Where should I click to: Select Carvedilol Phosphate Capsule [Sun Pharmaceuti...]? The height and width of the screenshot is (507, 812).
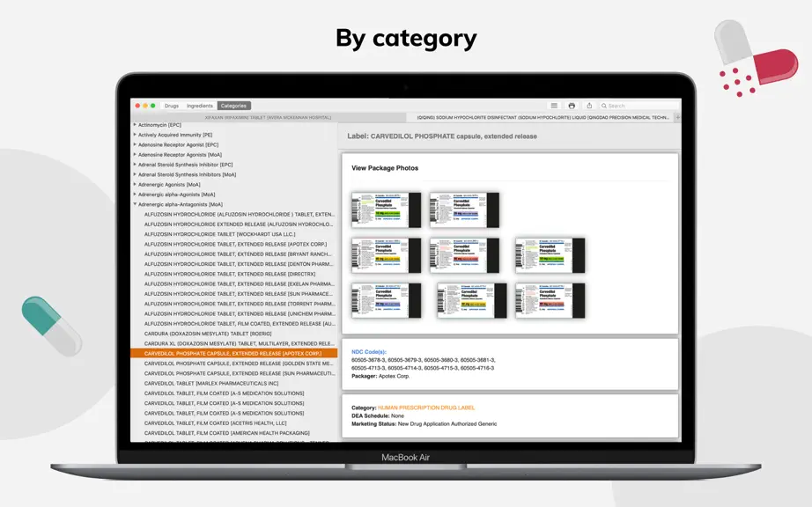coord(234,373)
